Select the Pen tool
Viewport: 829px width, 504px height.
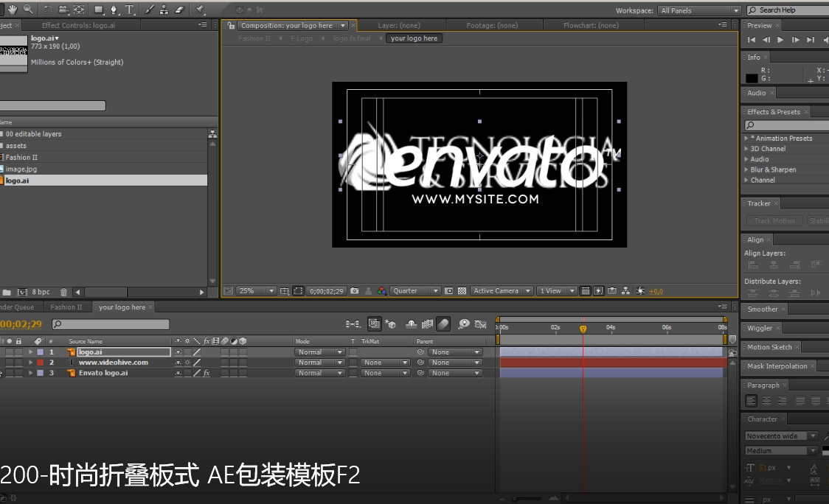pos(114,10)
